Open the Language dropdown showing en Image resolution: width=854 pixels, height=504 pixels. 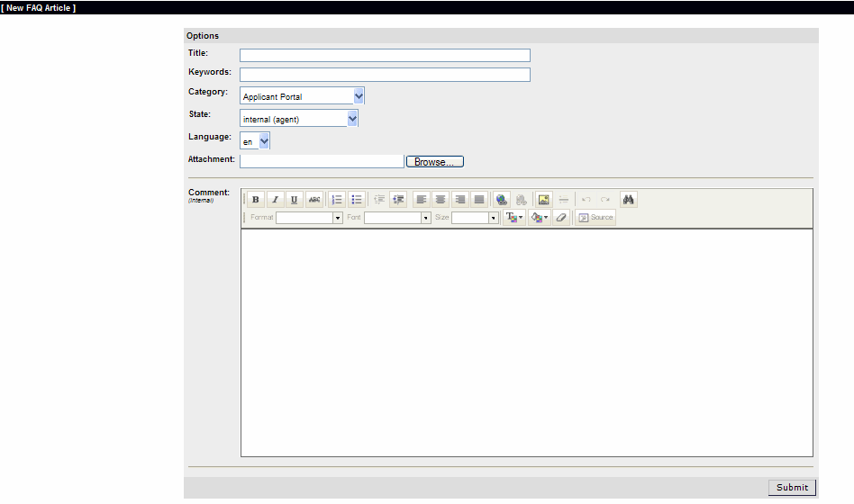[254, 141]
